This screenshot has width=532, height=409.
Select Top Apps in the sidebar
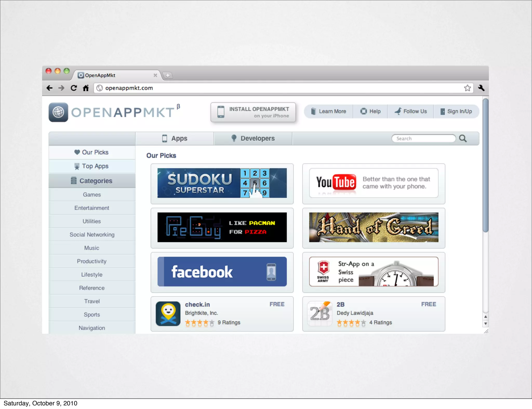pos(92,166)
